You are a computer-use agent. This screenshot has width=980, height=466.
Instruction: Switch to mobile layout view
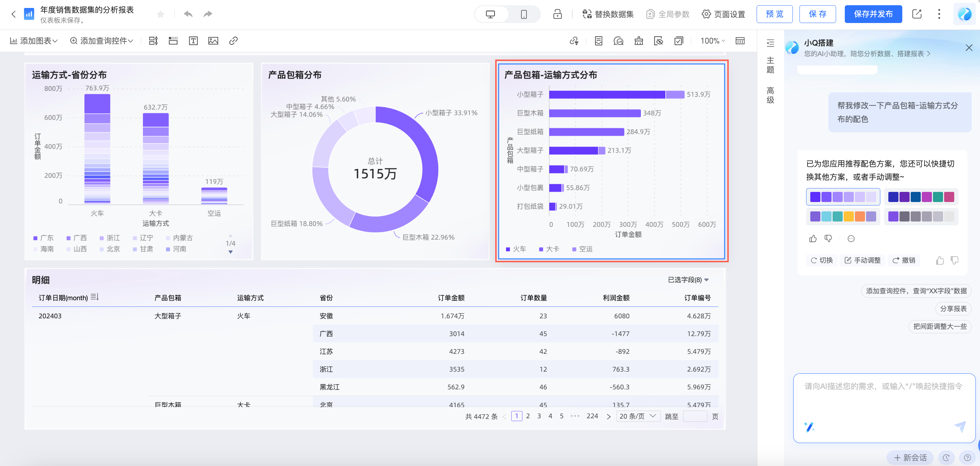(523, 14)
